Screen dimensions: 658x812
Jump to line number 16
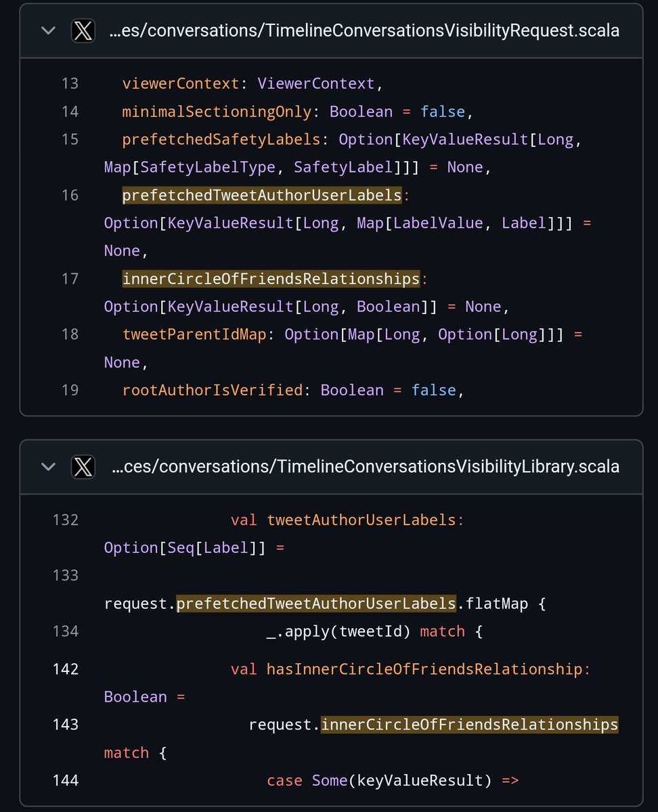70,196
